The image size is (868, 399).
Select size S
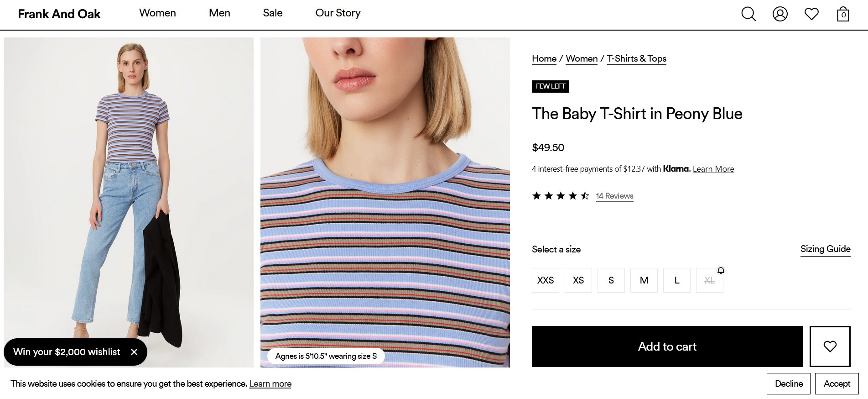pos(611,280)
